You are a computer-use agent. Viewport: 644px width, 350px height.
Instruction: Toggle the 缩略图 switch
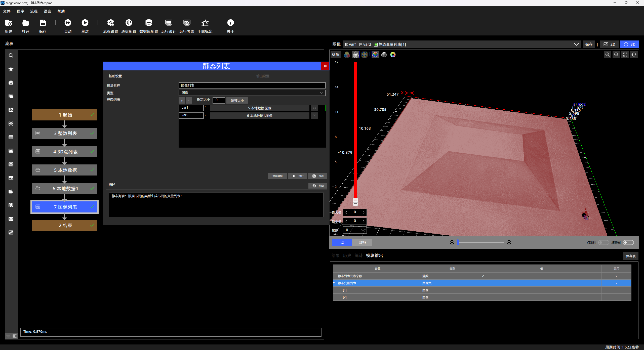(628, 243)
